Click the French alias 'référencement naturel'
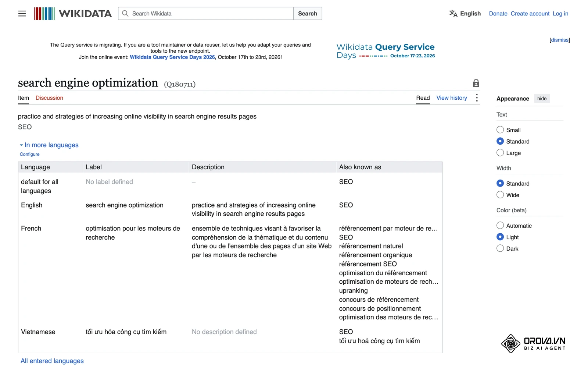The width and height of the screenshot is (588, 368). click(x=371, y=246)
